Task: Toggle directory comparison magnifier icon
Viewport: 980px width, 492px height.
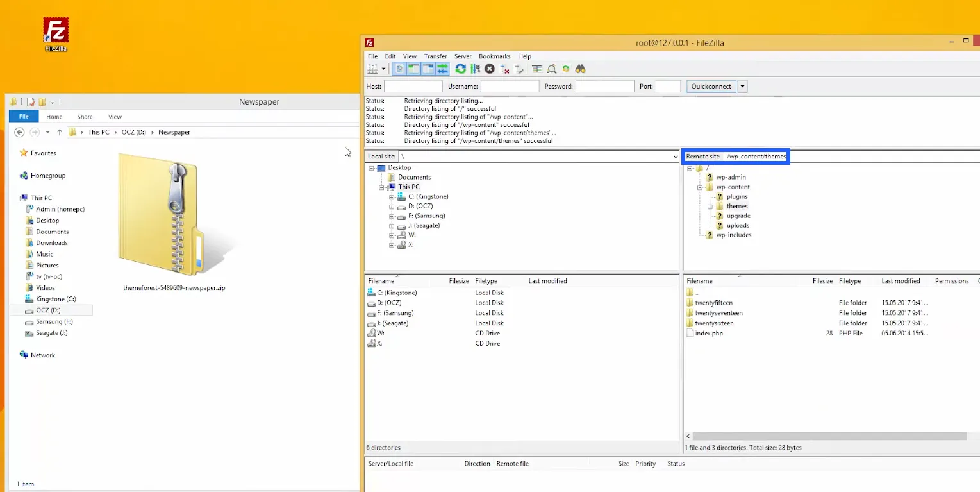Action: pos(551,69)
